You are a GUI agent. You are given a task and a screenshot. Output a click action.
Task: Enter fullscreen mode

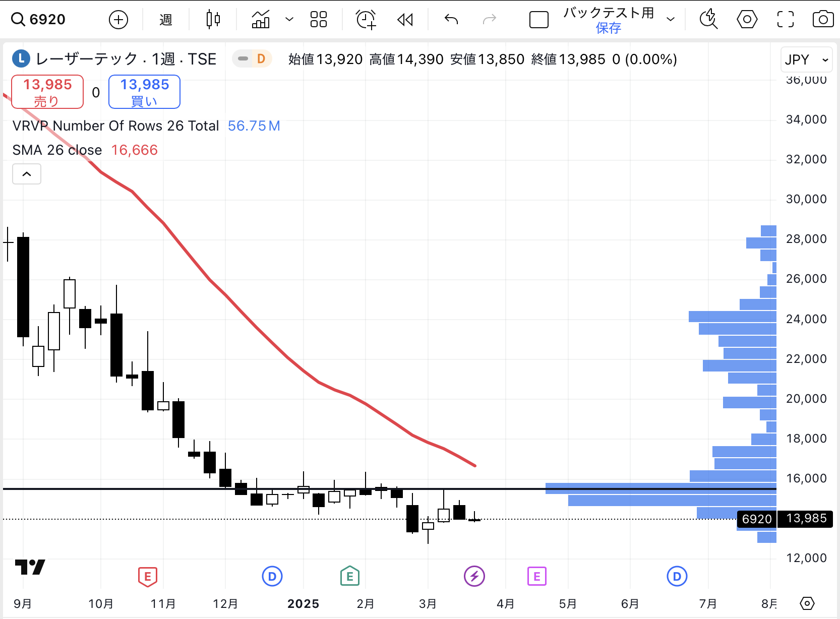pos(785,20)
